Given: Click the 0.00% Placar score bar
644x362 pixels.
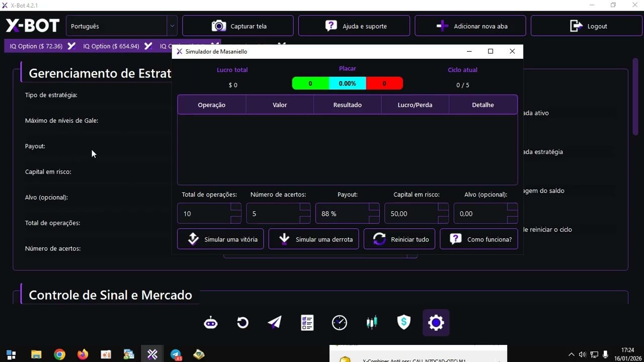Looking at the screenshot, I should 347,83.
